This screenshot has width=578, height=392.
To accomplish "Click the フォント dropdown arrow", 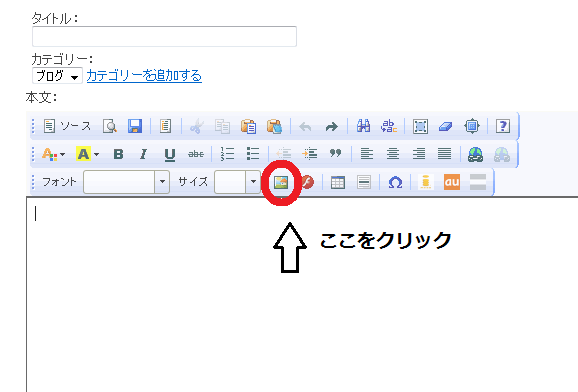I will [x=162, y=182].
